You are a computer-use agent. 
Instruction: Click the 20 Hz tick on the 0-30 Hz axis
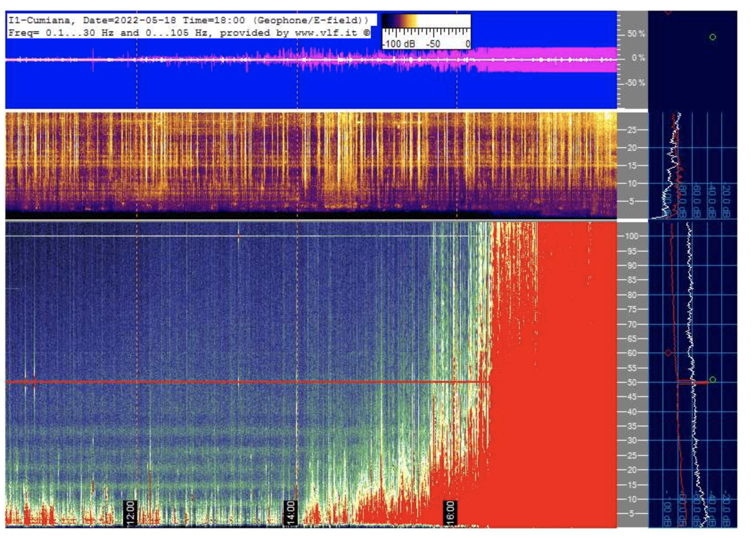632,148
